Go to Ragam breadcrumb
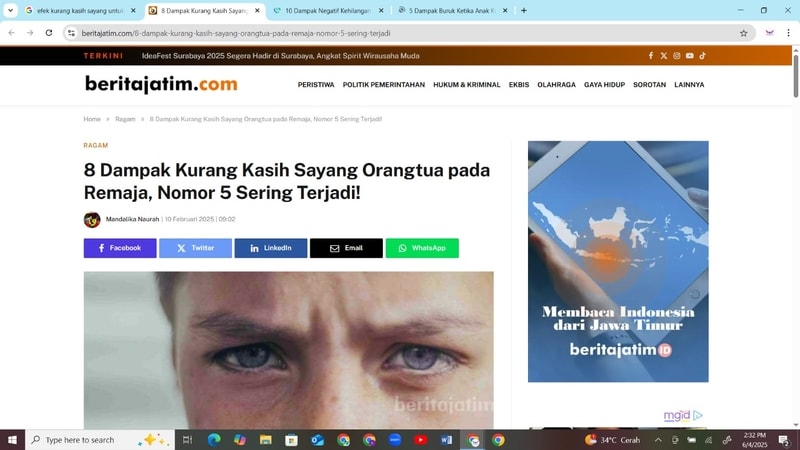This screenshot has height=450, width=800. pyautogui.click(x=125, y=119)
